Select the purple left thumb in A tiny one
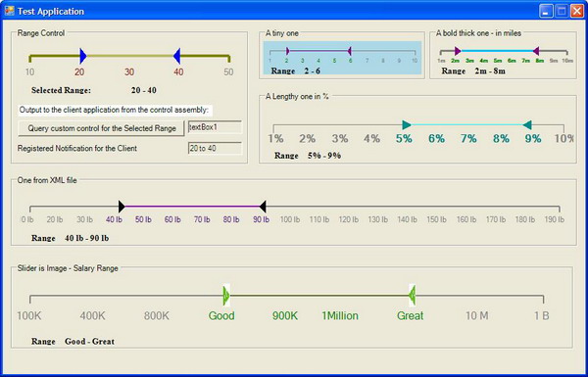The width and height of the screenshot is (588, 377). tap(287, 51)
